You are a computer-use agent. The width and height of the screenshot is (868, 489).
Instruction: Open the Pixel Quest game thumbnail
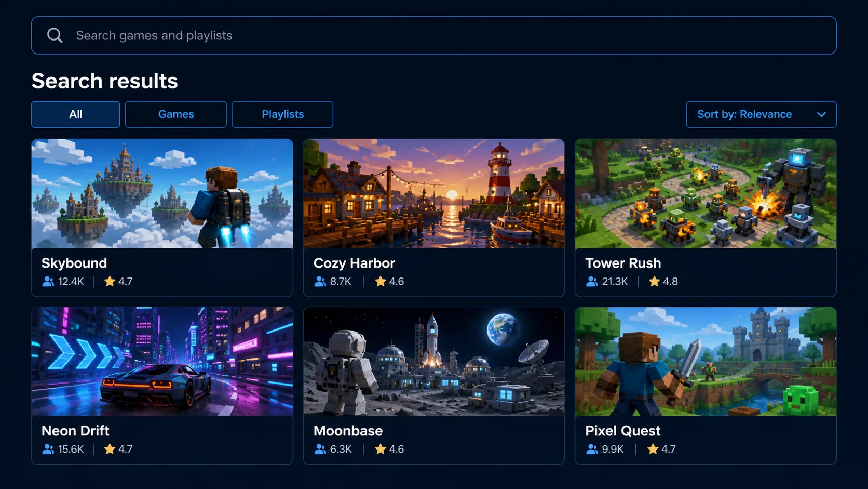706,361
